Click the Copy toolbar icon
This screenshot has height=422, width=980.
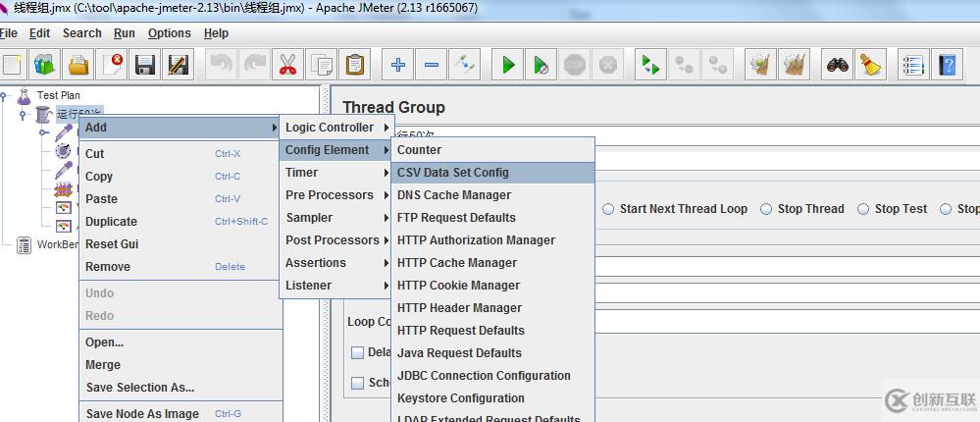click(321, 65)
